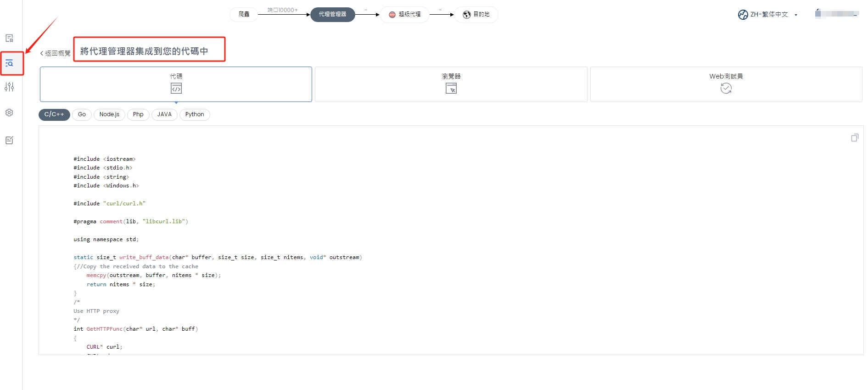This screenshot has width=868, height=390.
Task: Switch to the 瀏覽器 tab
Action: pyautogui.click(x=451, y=84)
